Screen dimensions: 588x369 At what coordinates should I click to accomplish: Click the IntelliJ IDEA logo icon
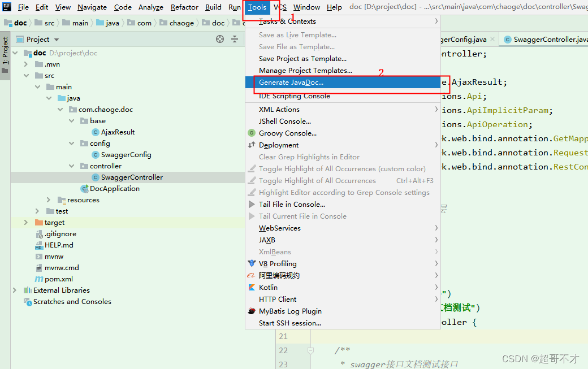7,6
